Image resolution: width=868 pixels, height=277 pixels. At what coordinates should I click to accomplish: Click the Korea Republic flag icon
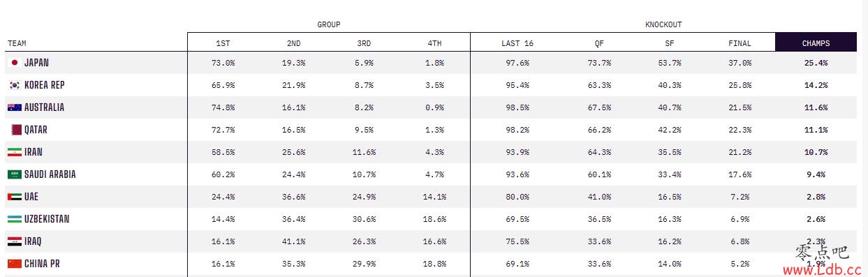(14, 85)
